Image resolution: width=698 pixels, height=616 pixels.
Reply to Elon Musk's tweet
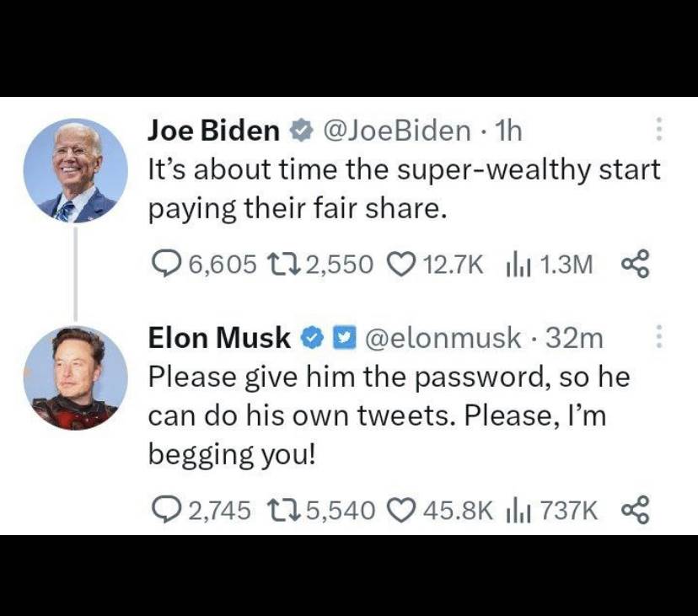point(163,509)
